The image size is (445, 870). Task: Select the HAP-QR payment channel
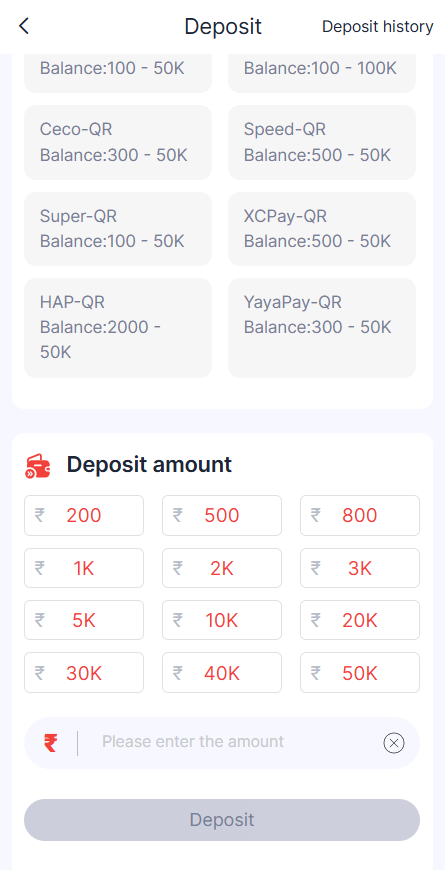point(118,328)
